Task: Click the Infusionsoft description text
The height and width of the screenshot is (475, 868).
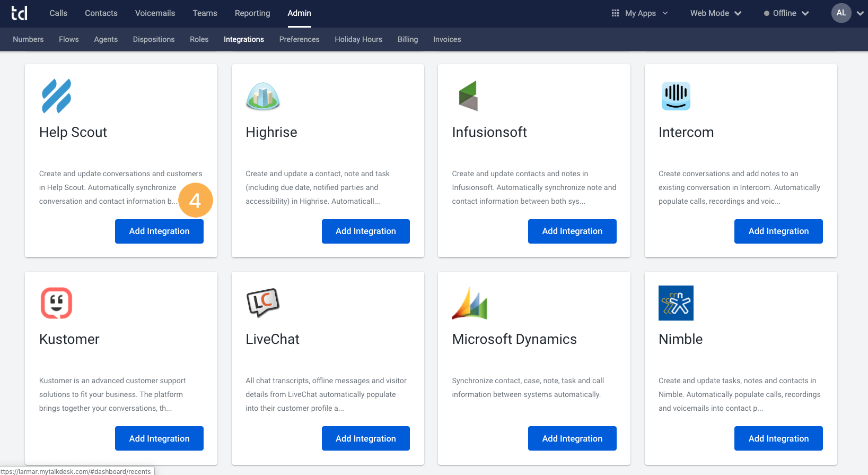Action: [534, 187]
